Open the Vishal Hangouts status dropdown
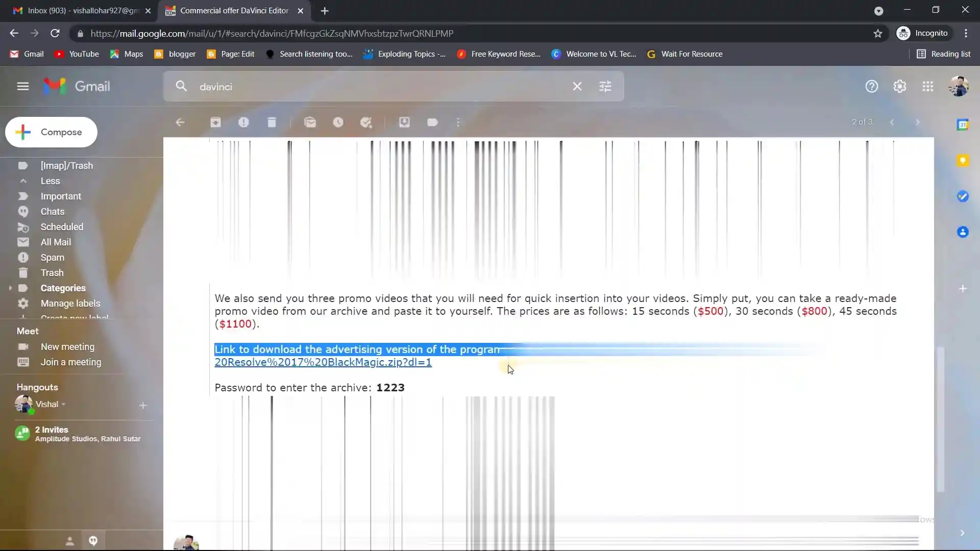 coord(64,405)
